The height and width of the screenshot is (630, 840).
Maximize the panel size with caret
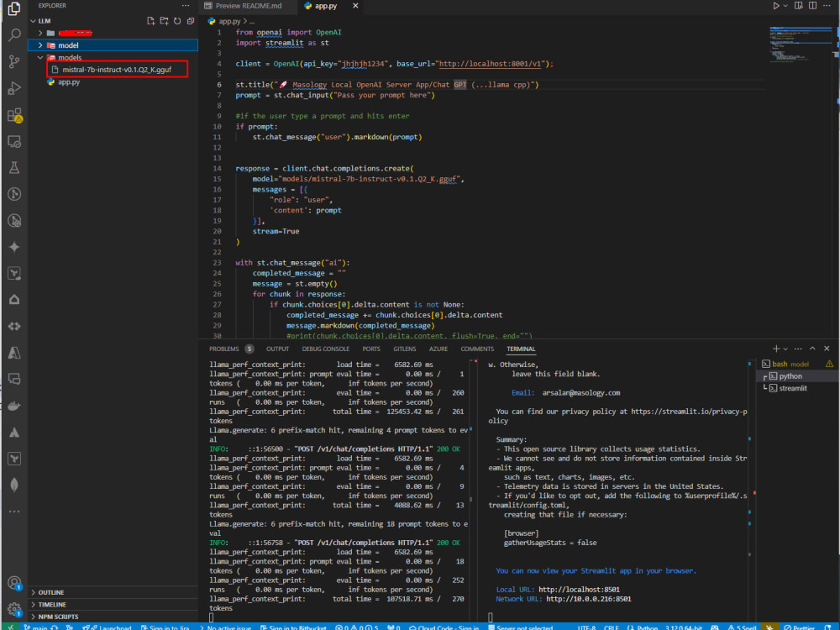(x=812, y=349)
